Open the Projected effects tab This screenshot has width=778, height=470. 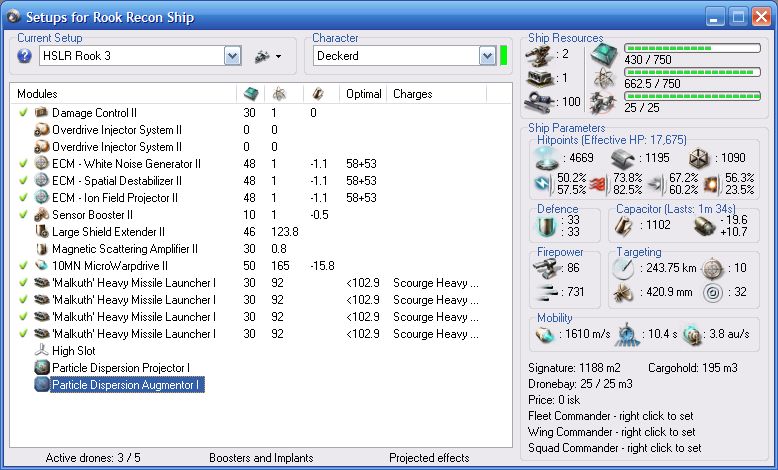(429, 458)
